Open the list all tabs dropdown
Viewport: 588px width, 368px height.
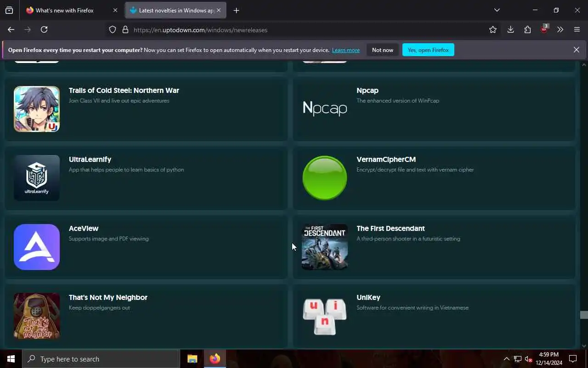pos(497,10)
